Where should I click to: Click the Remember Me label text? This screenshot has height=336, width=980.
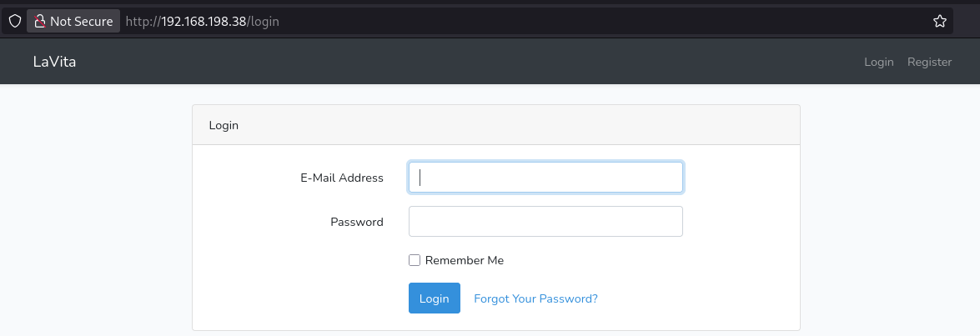coord(465,260)
